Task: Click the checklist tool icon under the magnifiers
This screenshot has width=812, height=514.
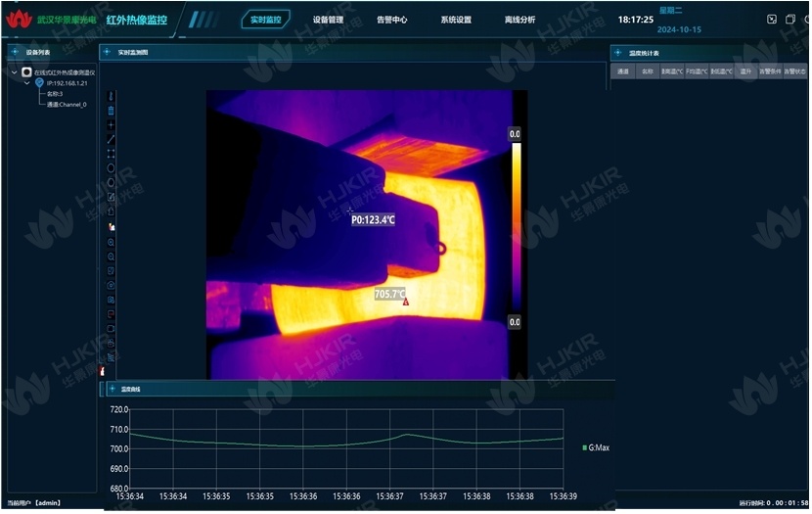Action: click(111, 271)
